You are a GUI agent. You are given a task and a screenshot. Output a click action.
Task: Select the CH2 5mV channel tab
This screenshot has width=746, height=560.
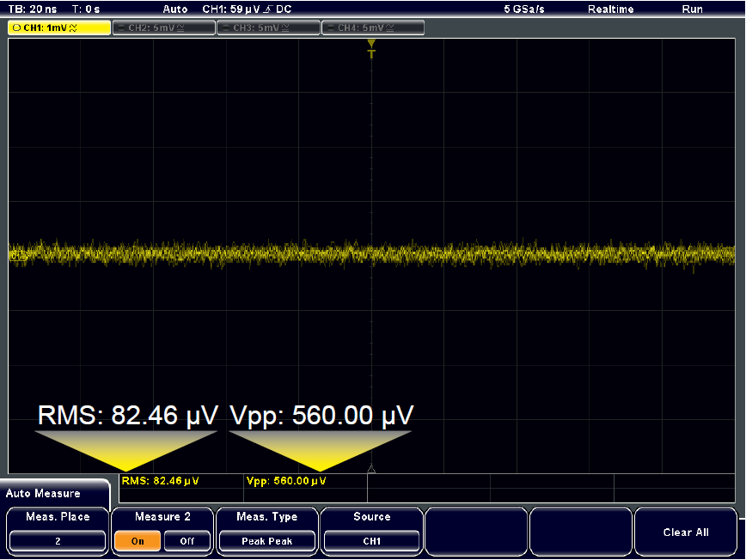[163, 27]
